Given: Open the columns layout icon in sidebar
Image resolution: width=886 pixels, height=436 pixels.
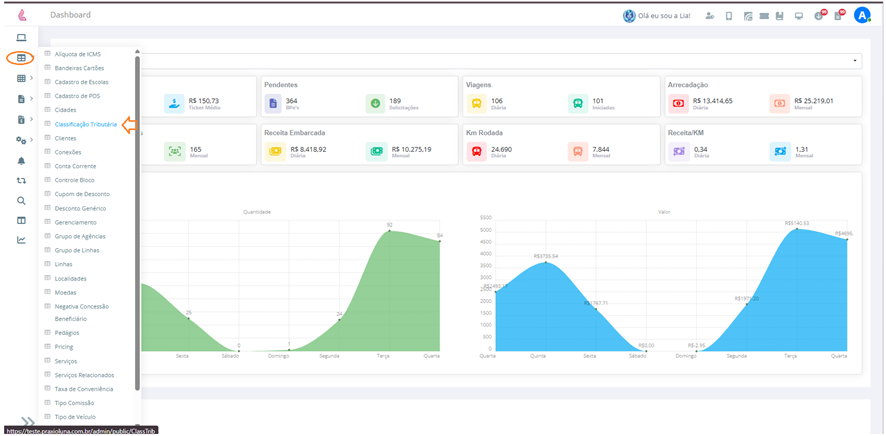Looking at the screenshot, I should point(21,220).
